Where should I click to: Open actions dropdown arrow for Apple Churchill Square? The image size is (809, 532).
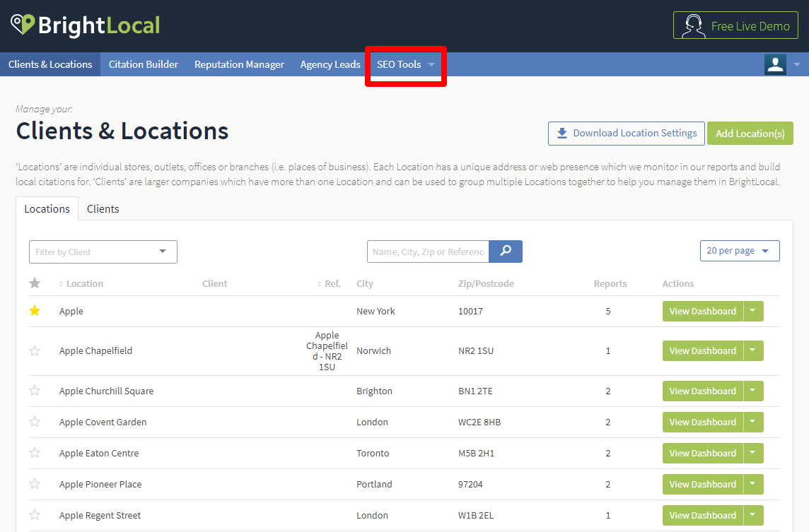pos(753,391)
